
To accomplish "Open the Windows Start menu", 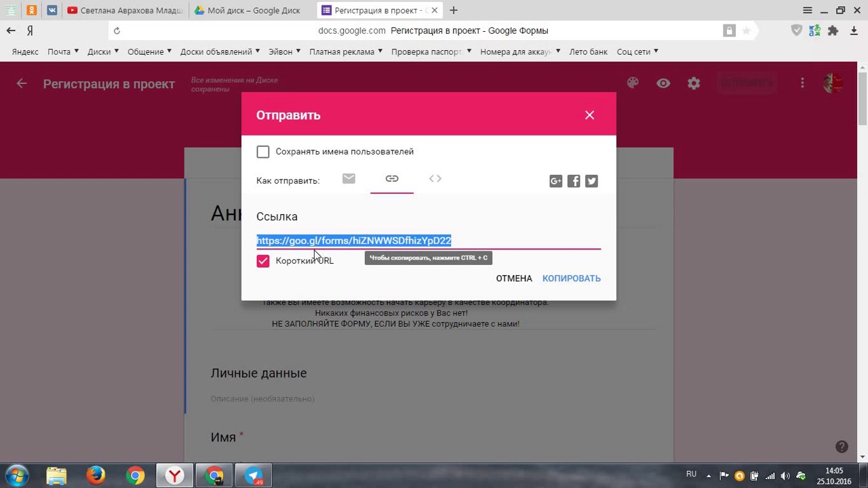I will click(x=17, y=476).
